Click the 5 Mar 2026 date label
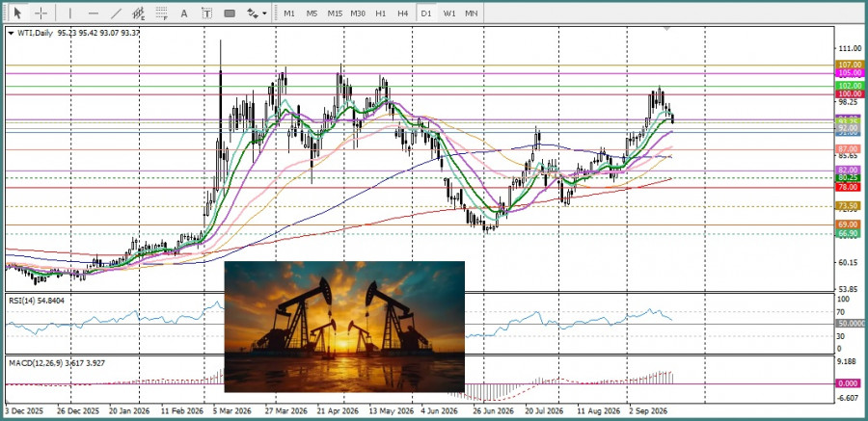Viewport: 868px width, 421px height. point(232,412)
